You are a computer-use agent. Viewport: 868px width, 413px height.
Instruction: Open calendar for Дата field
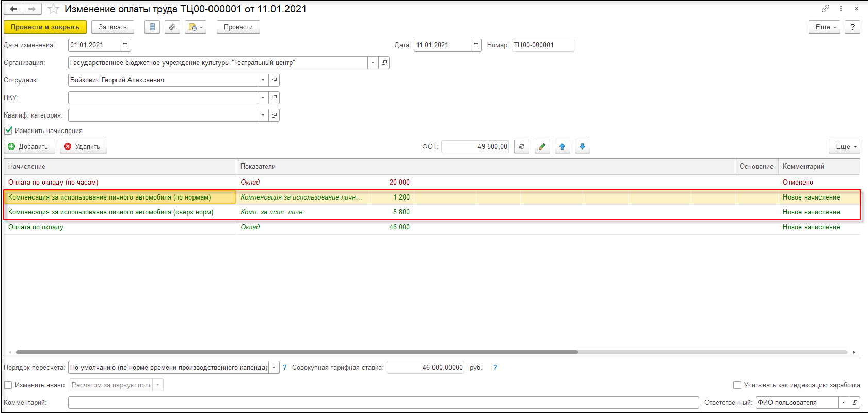click(x=476, y=45)
